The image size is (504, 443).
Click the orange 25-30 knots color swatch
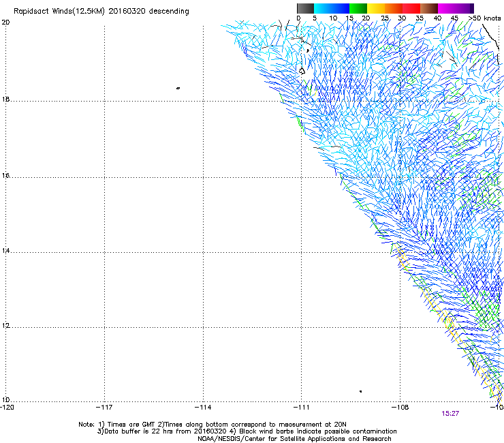point(394,8)
